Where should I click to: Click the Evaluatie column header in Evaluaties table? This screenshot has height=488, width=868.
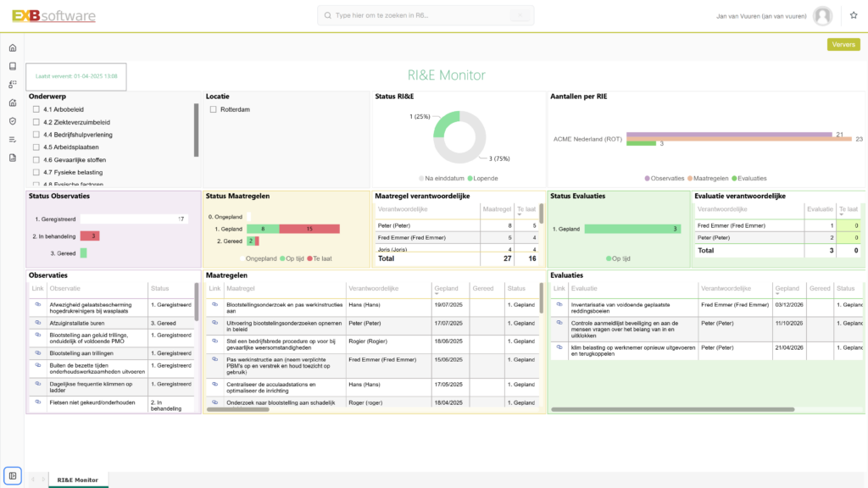pos(584,289)
